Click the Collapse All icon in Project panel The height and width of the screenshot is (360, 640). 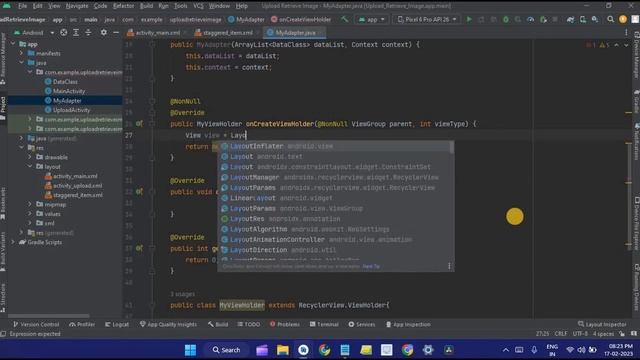[x=88, y=32]
